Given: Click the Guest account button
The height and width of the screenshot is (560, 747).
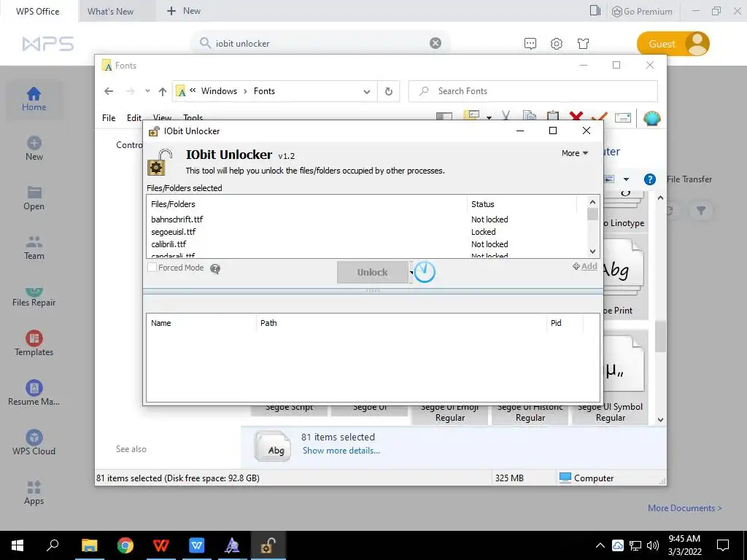Looking at the screenshot, I should coord(673,44).
